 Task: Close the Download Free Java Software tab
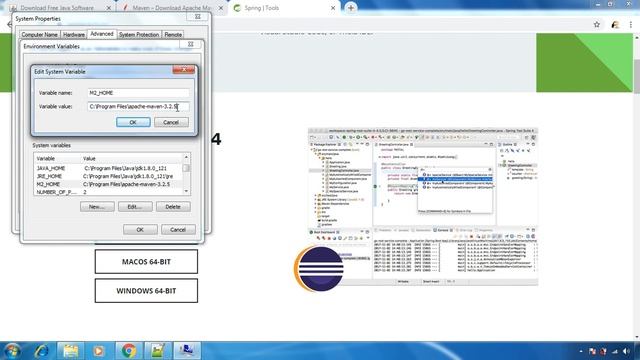tap(109, 8)
